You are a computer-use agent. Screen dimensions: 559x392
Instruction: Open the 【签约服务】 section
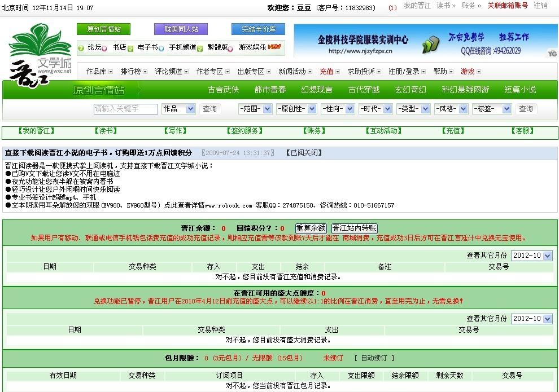point(244,131)
